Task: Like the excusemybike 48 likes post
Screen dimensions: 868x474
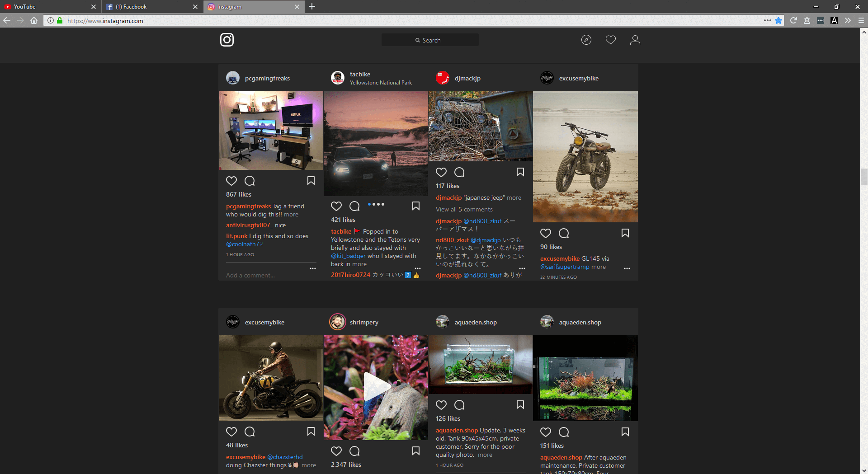Action: [x=231, y=432]
